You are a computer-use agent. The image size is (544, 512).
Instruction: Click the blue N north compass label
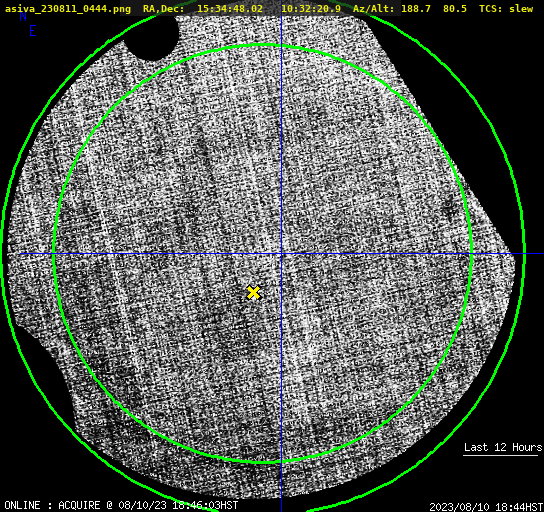tap(23, 16)
